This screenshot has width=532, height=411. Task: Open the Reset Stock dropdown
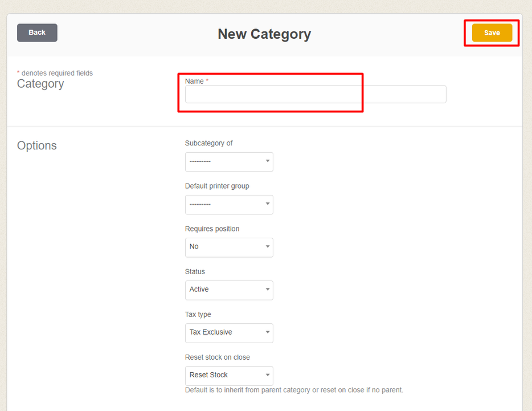tap(229, 376)
